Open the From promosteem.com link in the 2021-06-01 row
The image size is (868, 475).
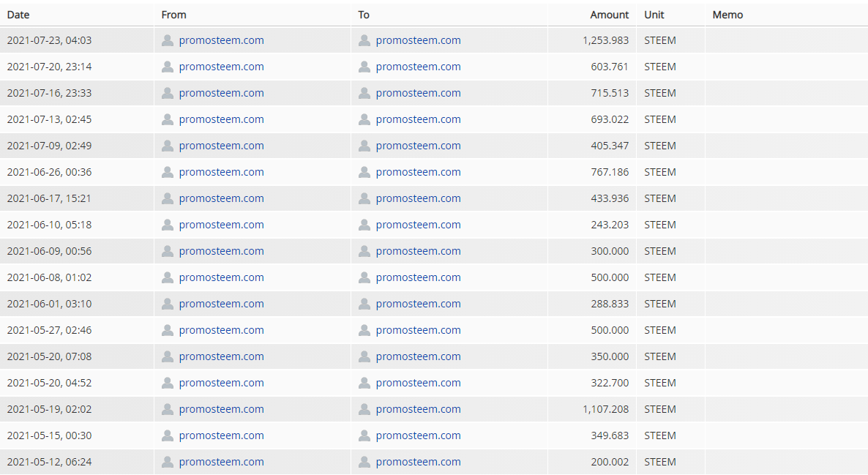point(222,304)
